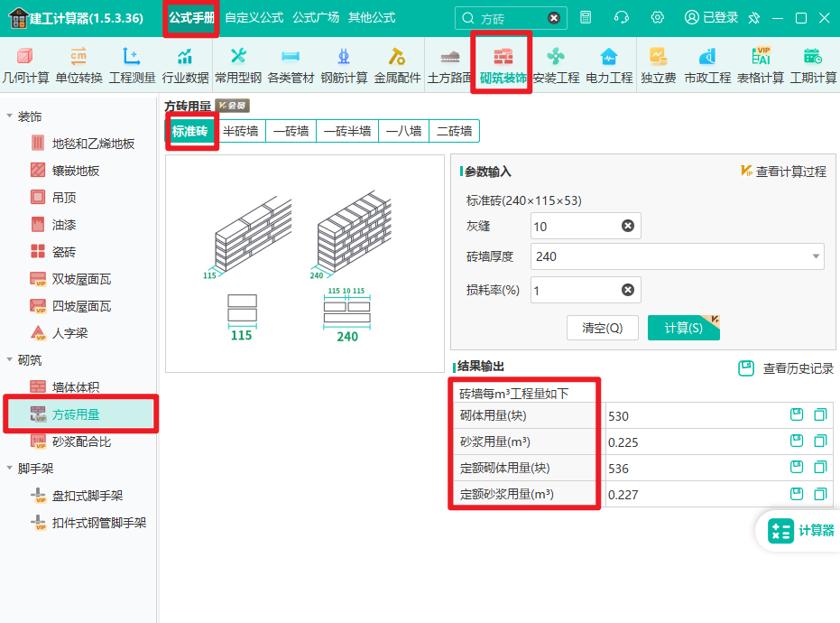Open the settings gear in title bar
Image resolution: width=840 pixels, height=623 pixels.
pos(658,18)
